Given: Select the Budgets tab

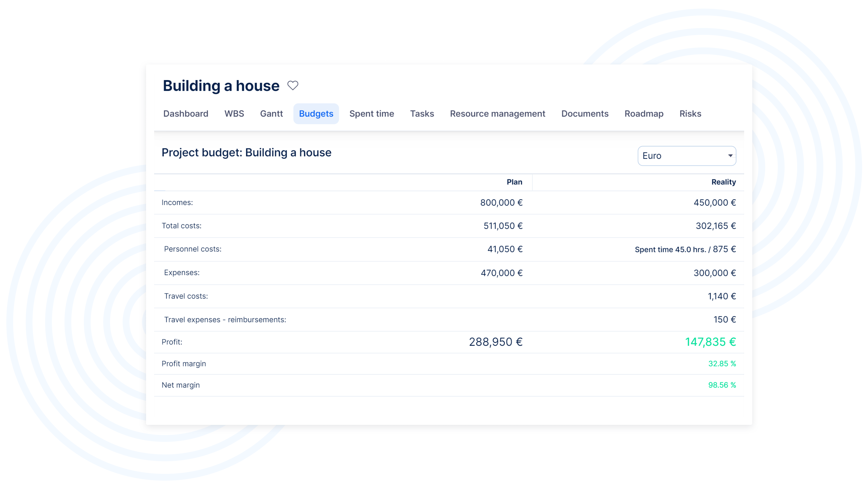Looking at the screenshot, I should point(316,114).
